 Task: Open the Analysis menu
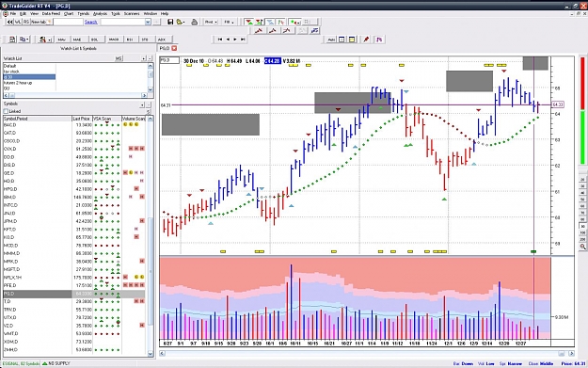pyautogui.click(x=100, y=13)
